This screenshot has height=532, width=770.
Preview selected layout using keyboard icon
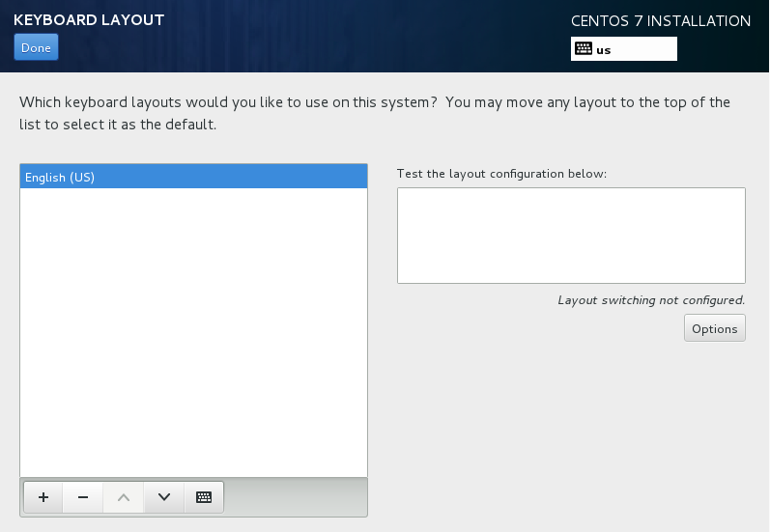click(203, 497)
